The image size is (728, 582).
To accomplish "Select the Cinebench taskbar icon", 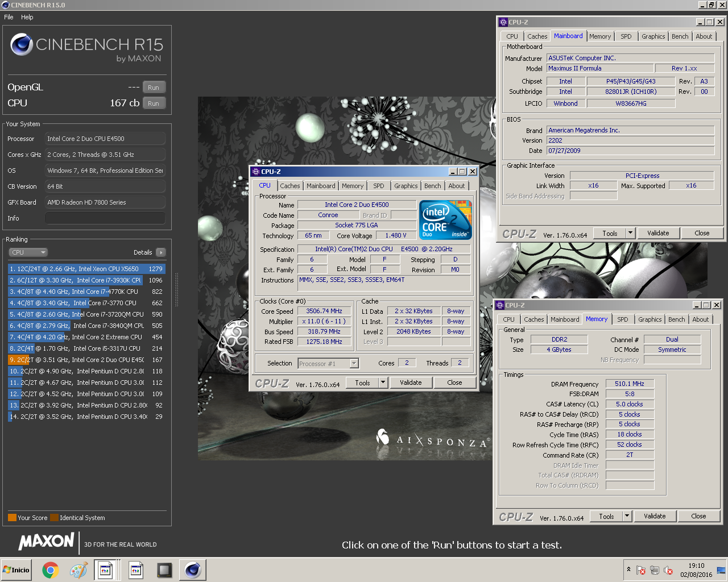I will click(193, 570).
